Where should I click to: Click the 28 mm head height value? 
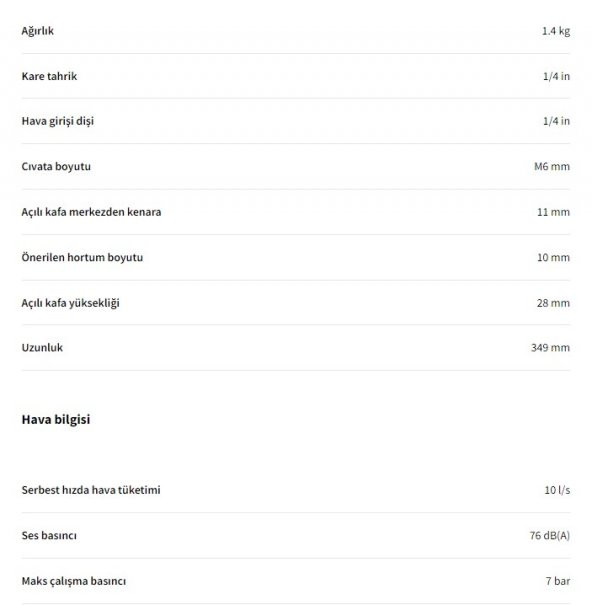click(x=553, y=303)
